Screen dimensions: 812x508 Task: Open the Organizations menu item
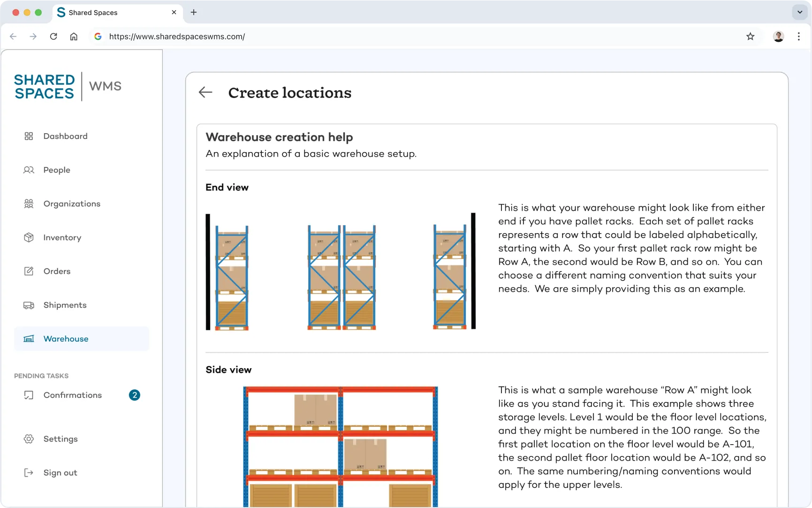point(82,204)
